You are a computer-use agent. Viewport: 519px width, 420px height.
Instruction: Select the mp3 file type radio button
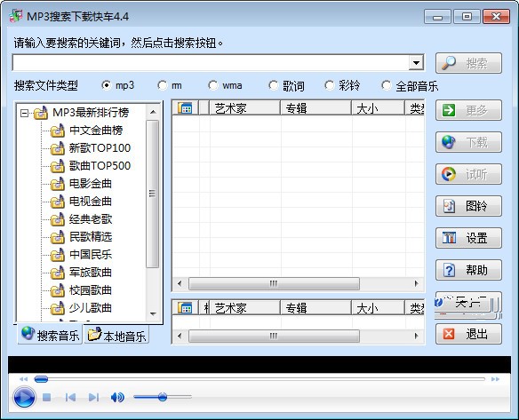click(107, 85)
